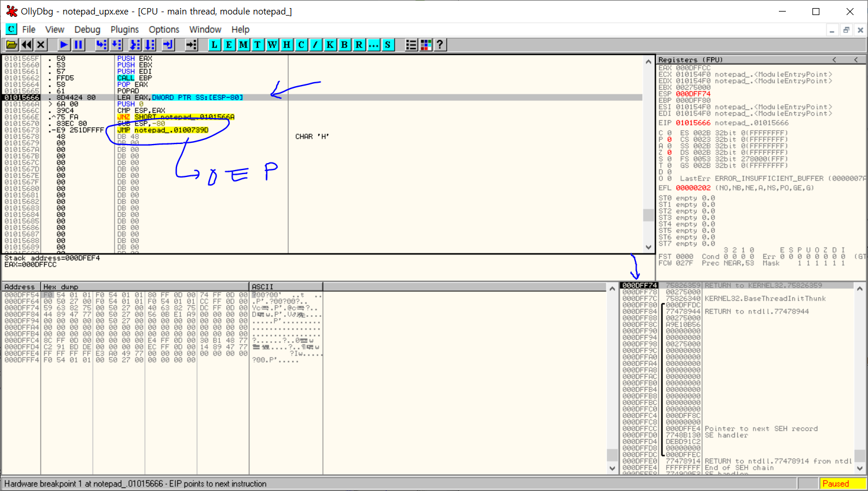Click the Hex dump column header

tap(145, 287)
